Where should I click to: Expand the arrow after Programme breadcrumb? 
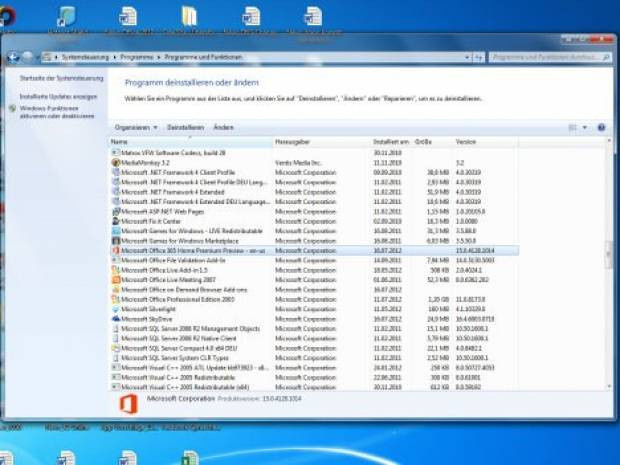(159, 57)
